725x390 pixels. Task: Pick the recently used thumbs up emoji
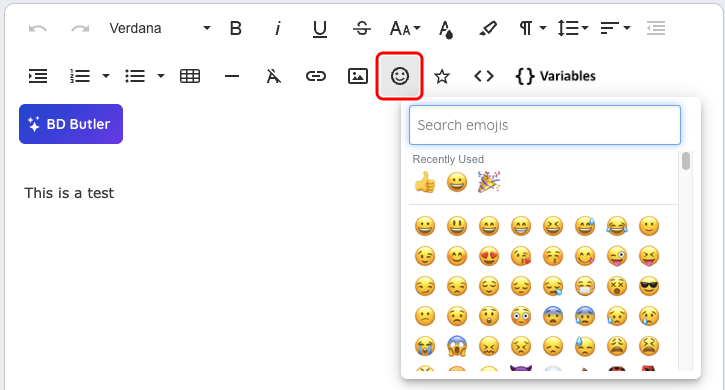(424, 182)
